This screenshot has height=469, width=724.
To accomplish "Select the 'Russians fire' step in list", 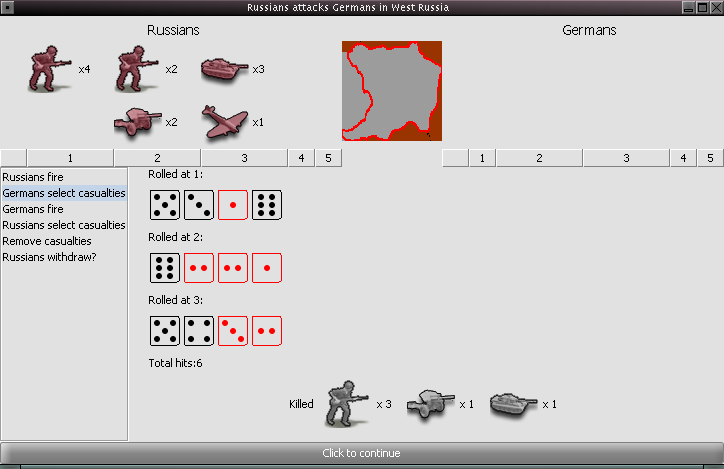I will click(x=32, y=177).
